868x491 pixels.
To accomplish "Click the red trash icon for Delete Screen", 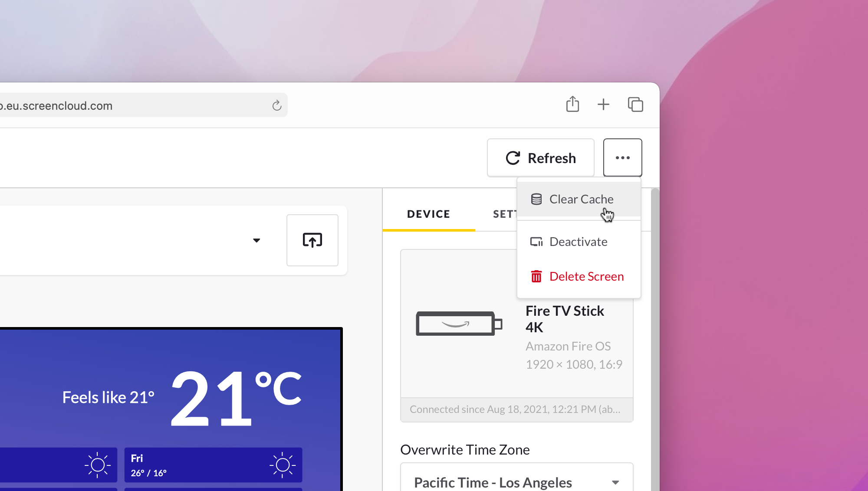I will 536,276.
